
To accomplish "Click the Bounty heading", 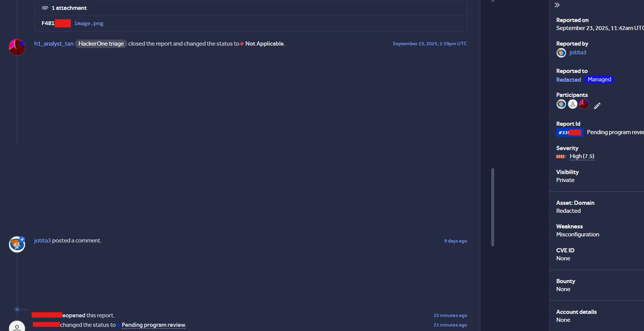I will [x=566, y=281].
